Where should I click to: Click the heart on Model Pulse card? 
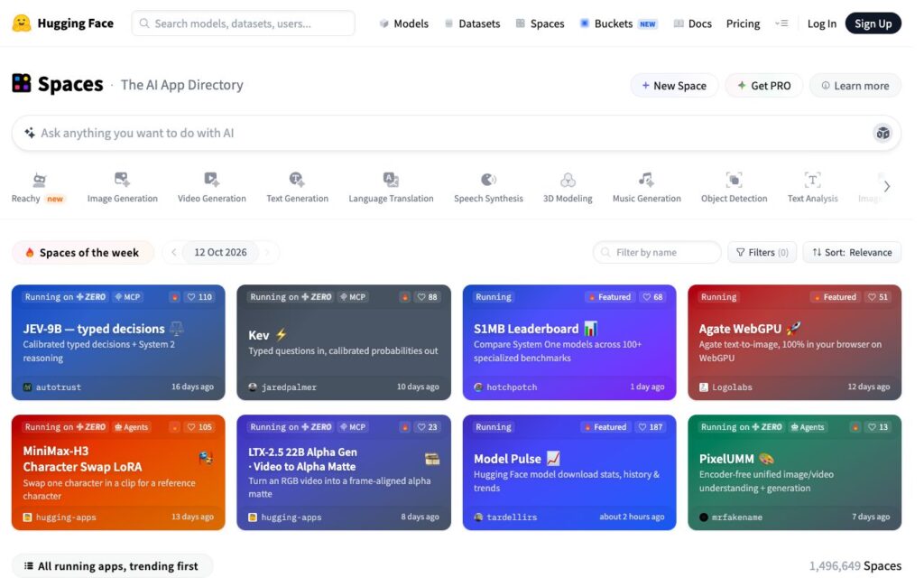point(642,427)
